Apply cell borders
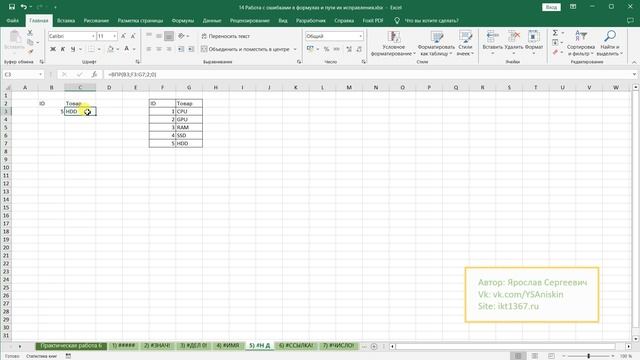This screenshot has height=360, width=640. [x=91, y=49]
